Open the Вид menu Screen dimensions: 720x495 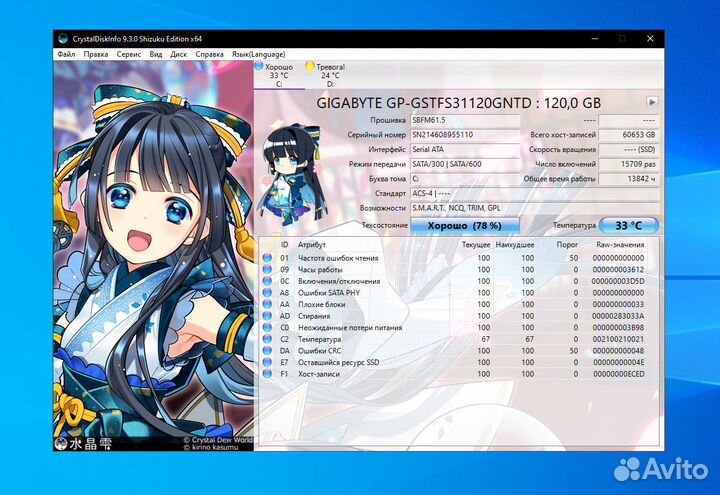(x=156, y=54)
